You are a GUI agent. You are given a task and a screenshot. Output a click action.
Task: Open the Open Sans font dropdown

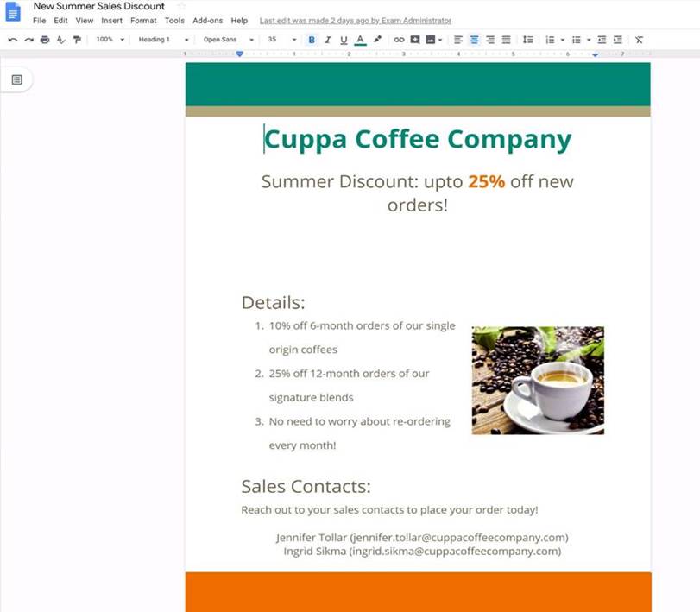click(x=228, y=40)
